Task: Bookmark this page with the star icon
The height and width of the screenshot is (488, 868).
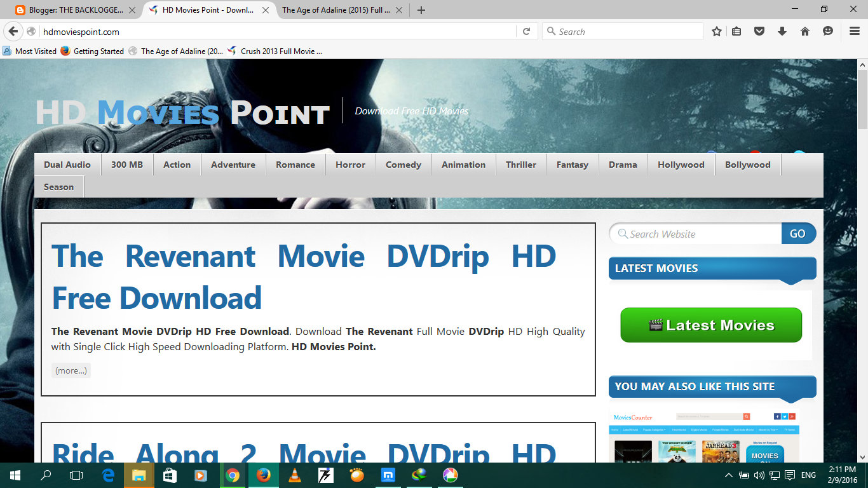Action: point(717,31)
